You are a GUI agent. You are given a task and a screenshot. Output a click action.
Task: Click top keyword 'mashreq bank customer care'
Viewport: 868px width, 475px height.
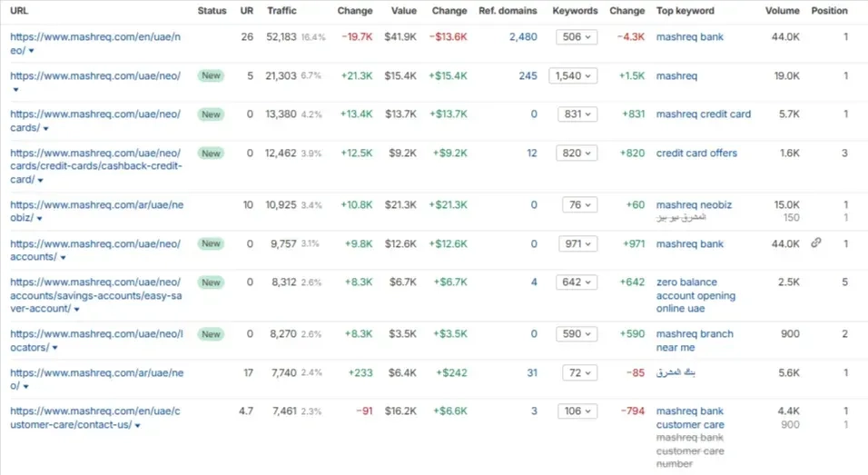coord(690,418)
